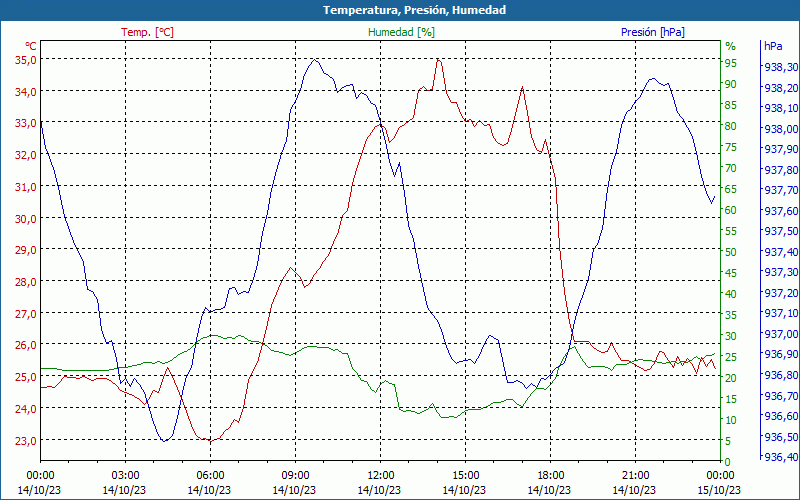The width and height of the screenshot is (800, 500).
Task: Click green humidity axis value '70'
Action: pos(731,168)
